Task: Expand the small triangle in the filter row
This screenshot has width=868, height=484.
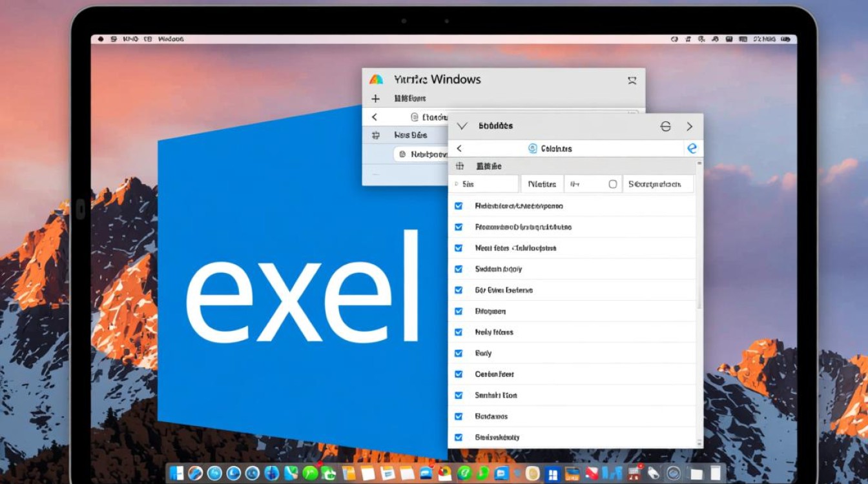Action: pos(457,185)
